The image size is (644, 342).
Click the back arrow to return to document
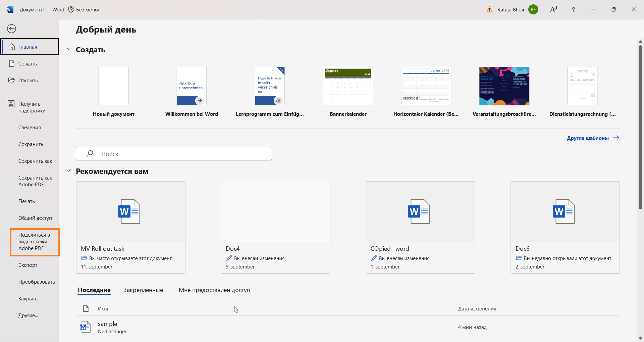pyautogui.click(x=12, y=29)
